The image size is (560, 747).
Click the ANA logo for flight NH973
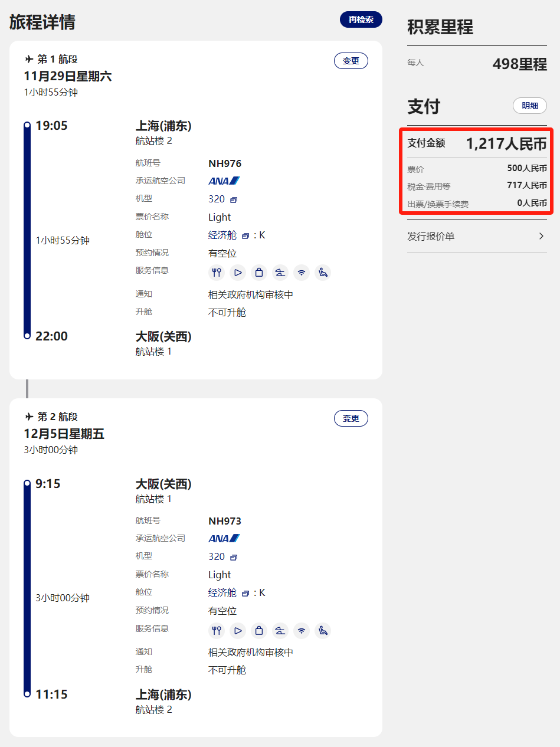[223, 538]
